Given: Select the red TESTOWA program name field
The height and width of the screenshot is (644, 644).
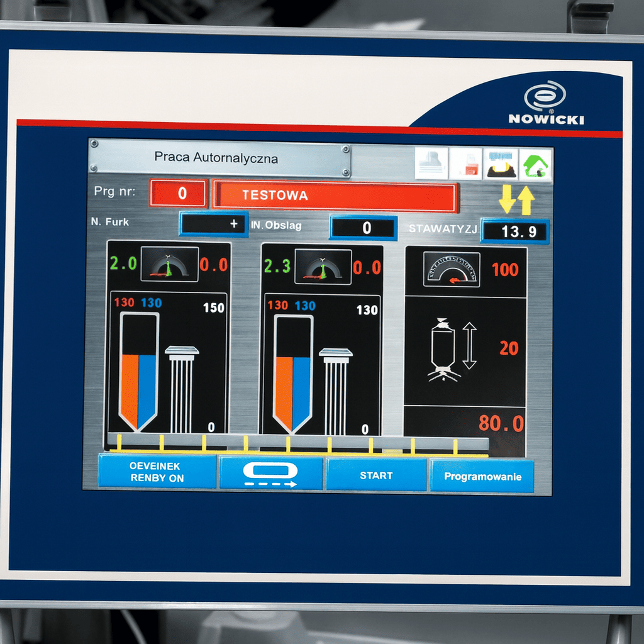Looking at the screenshot, I should point(335,196).
